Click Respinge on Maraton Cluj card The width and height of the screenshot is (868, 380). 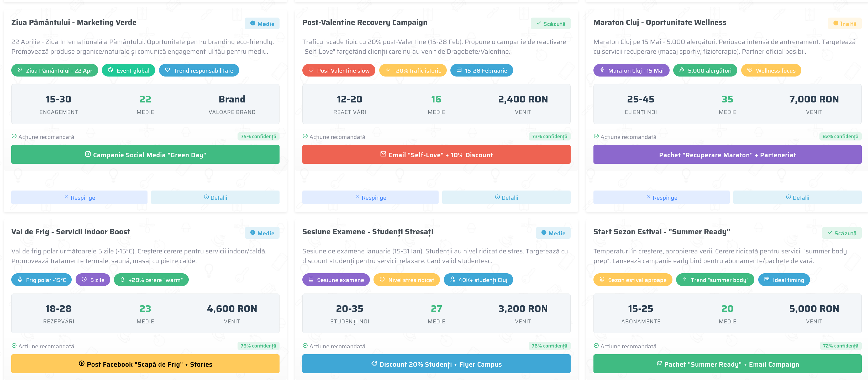[x=661, y=198]
